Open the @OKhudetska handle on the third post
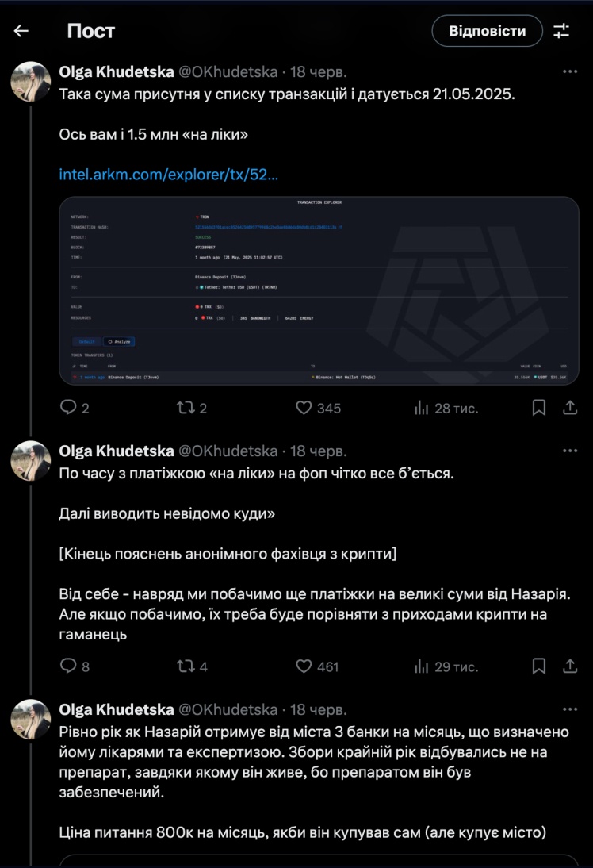Viewport: 593px width, 868px height. click(228, 709)
